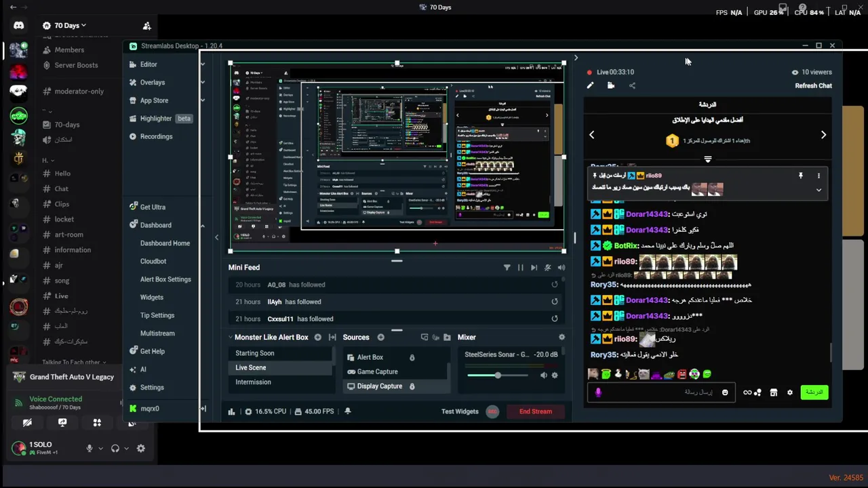This screenshot has height=488, width=868.
Task: Click the Mini Feed volume speaker icon
Action: (x=561, y=268)
